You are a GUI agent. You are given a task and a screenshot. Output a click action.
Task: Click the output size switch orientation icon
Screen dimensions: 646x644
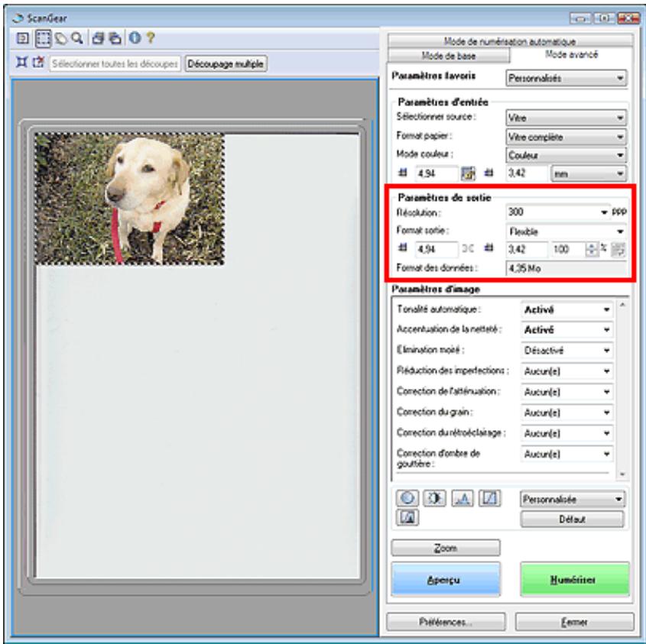click(x=618, y=250)
